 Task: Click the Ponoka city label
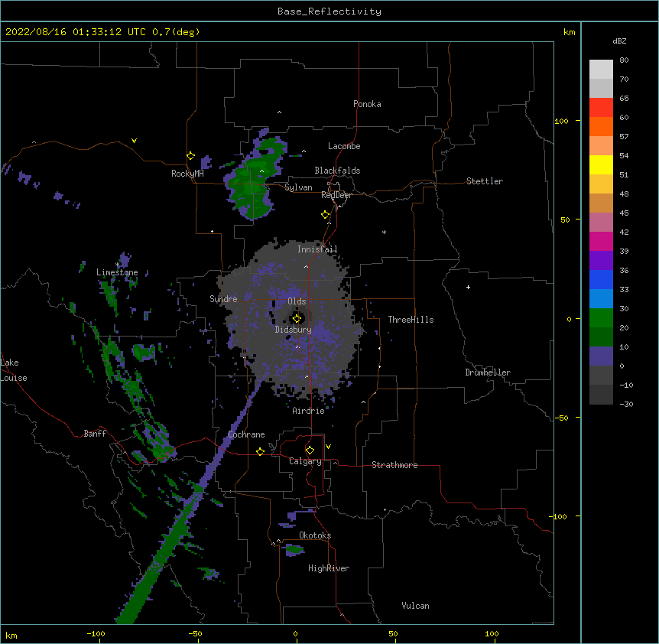[x=367, y=104]
